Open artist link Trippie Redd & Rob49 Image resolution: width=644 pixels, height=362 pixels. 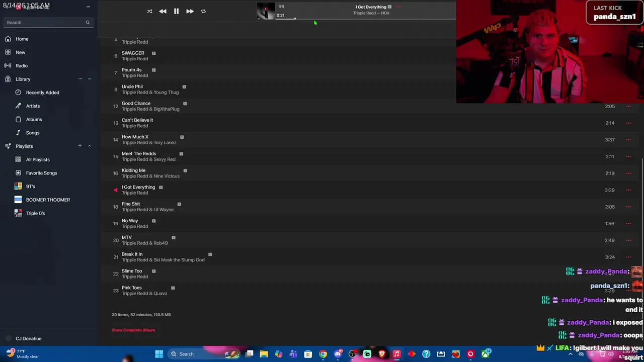coord(144,243)
